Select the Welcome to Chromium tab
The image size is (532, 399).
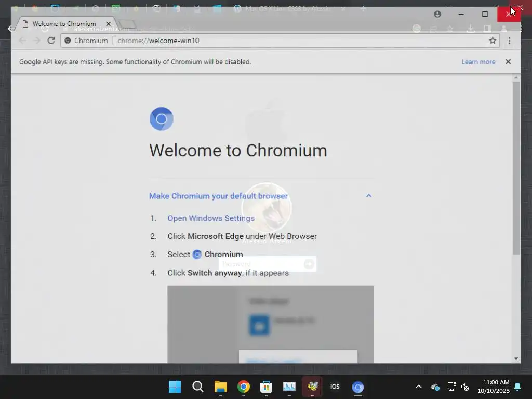coord(64,24)
